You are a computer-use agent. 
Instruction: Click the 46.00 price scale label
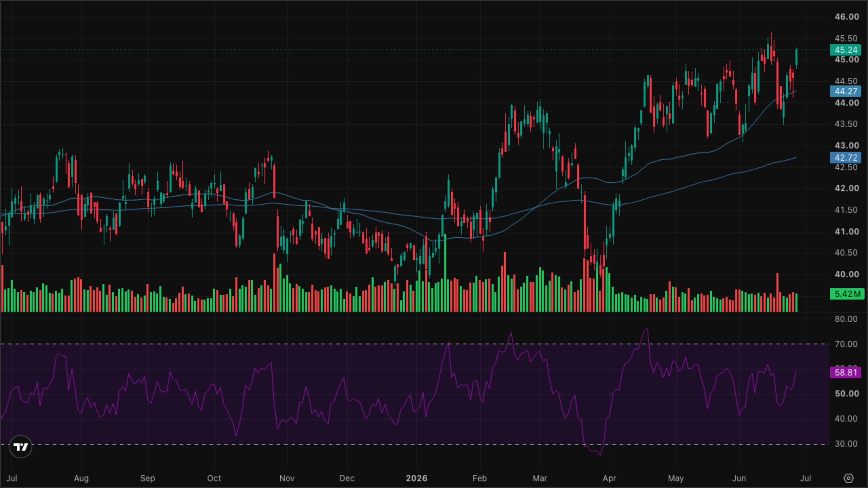pos(847,17)
